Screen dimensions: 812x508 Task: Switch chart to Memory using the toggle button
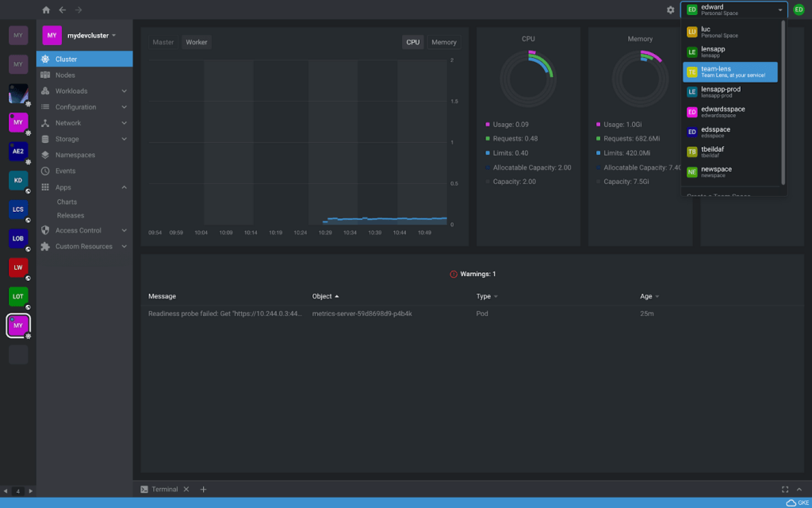tap(444, 43)
